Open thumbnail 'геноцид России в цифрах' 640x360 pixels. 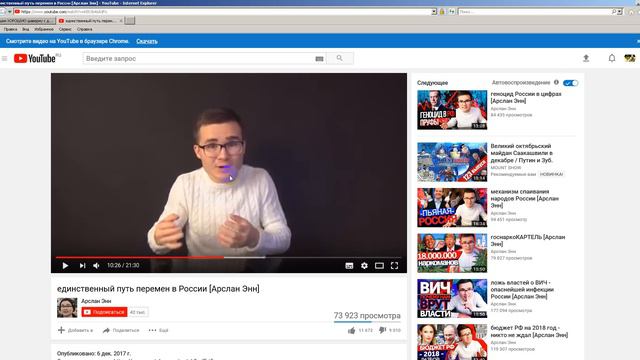coord(452,110)
